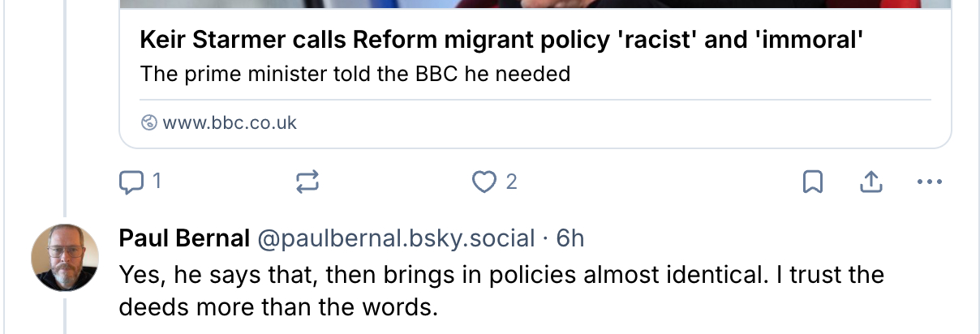The width and height of the screenshot is (980, 334).
Task: Open Paul Bernal's reply text
Action: 501,290
